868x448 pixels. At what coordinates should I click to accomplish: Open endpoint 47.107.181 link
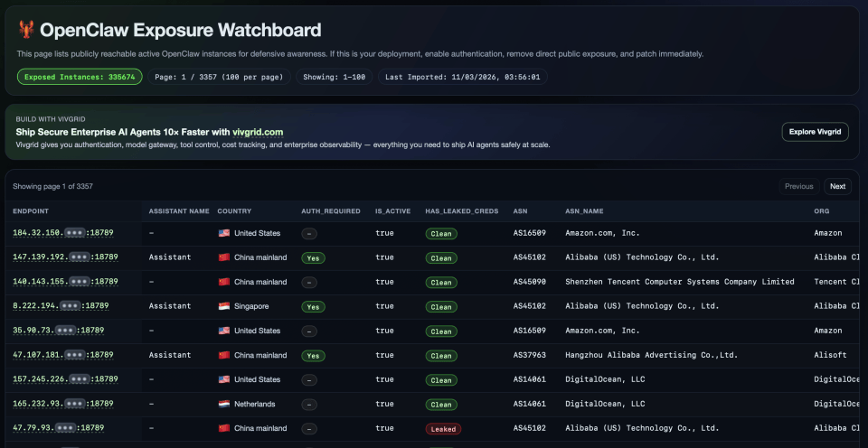[x=62, y=355]
